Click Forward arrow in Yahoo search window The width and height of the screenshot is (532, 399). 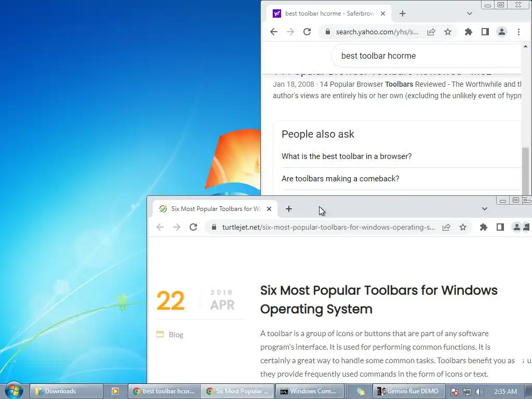tap(290, 32)
